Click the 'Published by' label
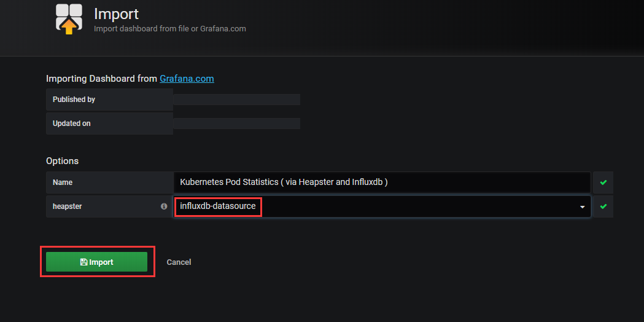This screenshot has height=322, width=644. [74, 100]
